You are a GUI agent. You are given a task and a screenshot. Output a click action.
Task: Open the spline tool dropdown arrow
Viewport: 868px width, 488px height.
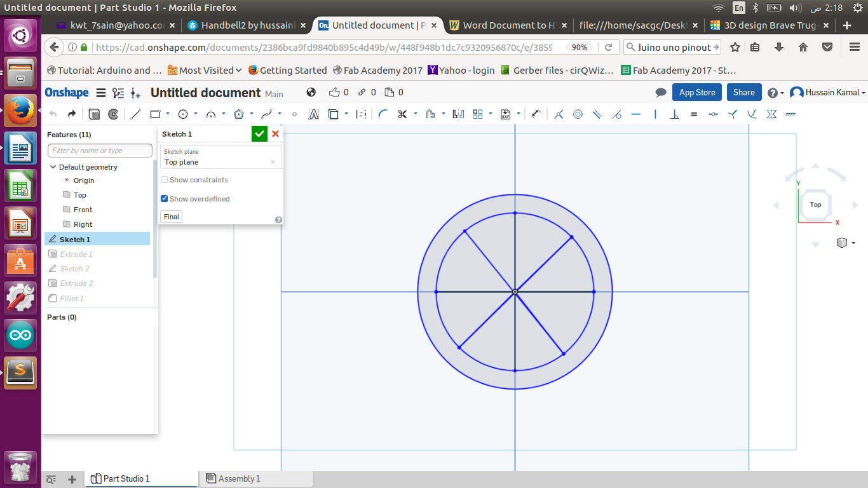280,114
